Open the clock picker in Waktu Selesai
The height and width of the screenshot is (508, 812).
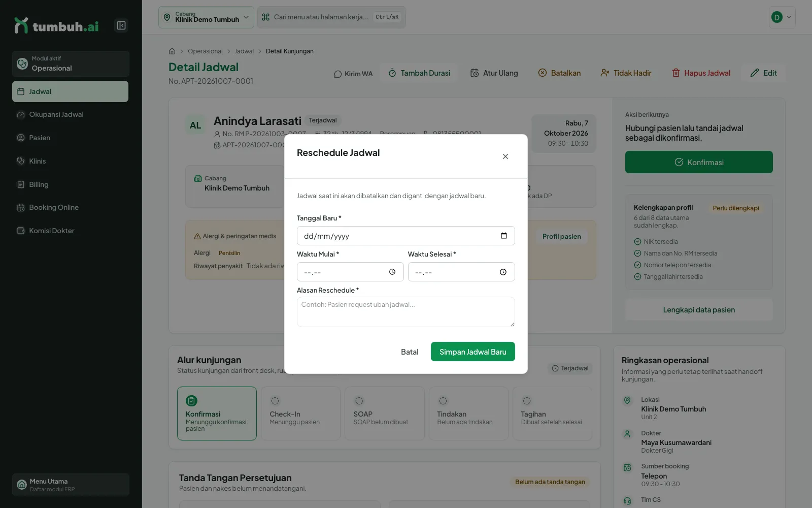(503, 272)
